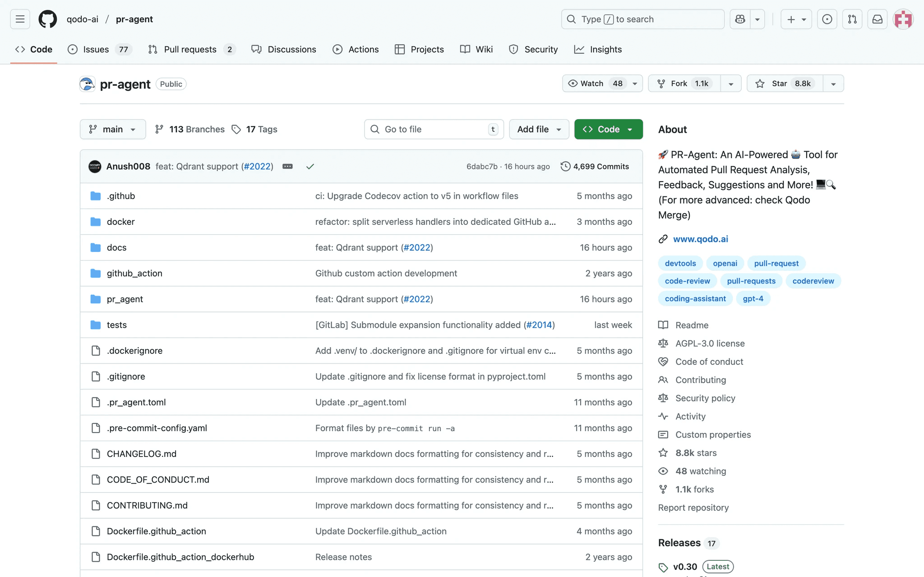Expand the Star lists dropdown arrow
Viewport: 924px width, 577px height.
(833, 84)
